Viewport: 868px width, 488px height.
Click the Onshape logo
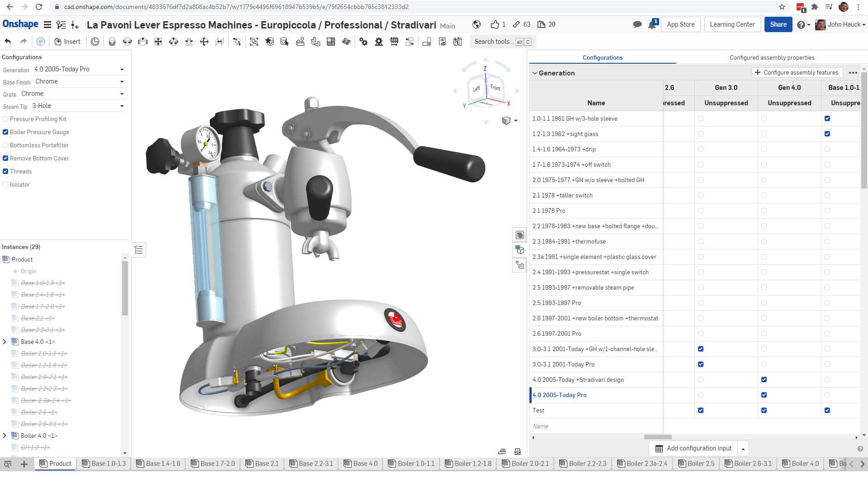coord(20,24)
